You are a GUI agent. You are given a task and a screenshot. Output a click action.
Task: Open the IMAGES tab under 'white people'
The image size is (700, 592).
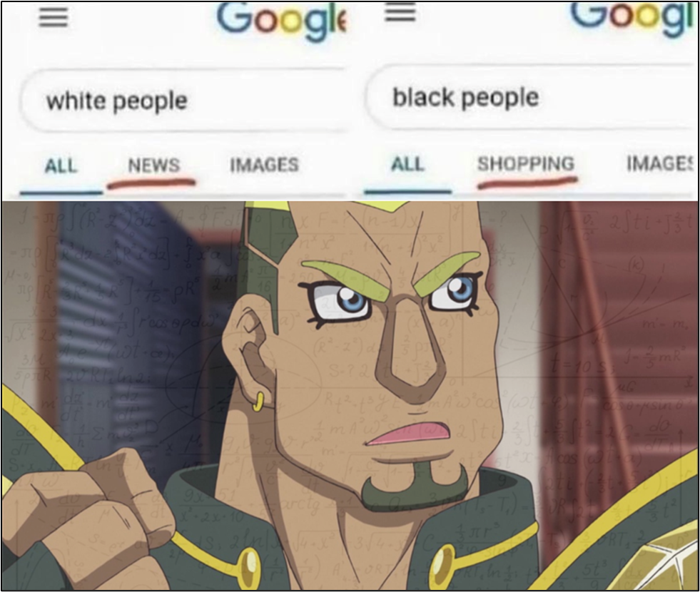(264, 165)
